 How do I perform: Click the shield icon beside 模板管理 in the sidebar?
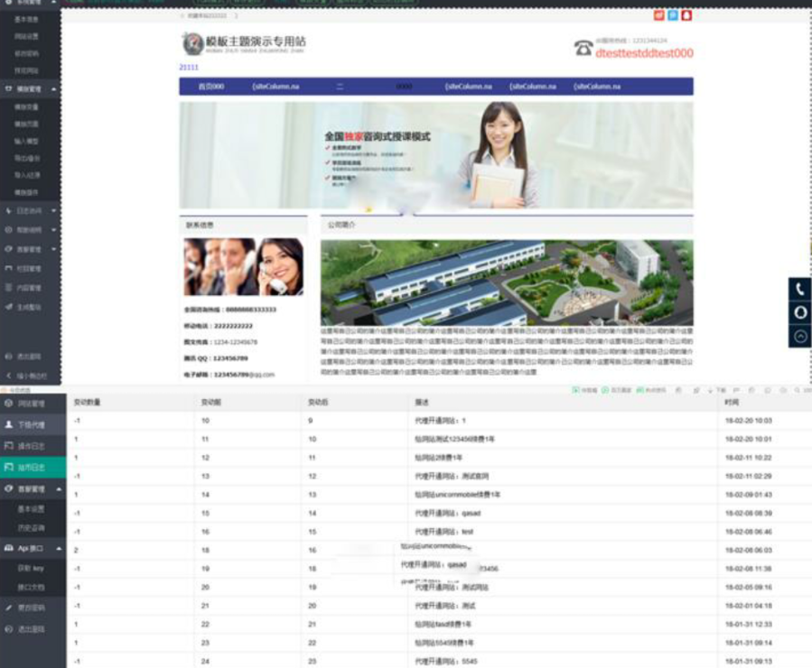pos(8,89)
